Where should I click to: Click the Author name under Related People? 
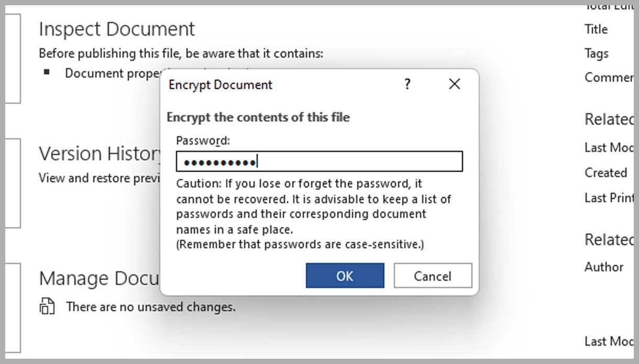[603, 267]
